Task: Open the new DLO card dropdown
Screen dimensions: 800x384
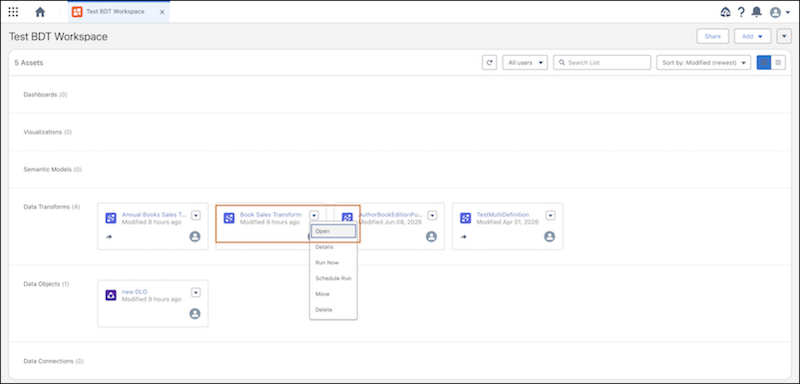Action: coord(196,293)
